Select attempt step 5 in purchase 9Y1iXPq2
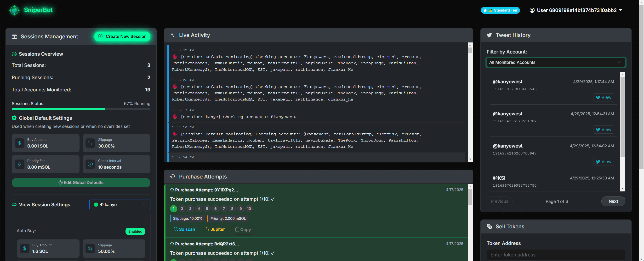The height and width of the screenshot is (261, 644). (207, 209)
